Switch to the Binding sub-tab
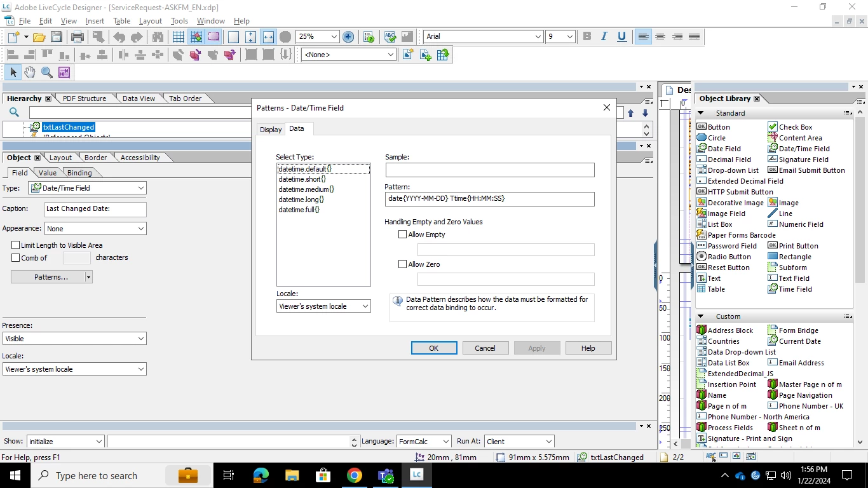This screenshot has width=868, height=488. 79,173
